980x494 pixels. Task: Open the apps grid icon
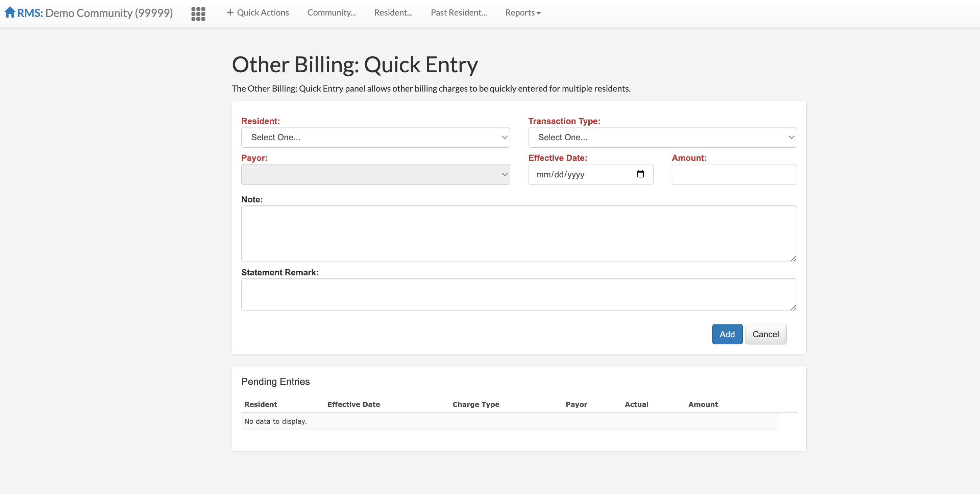[198, 13]
